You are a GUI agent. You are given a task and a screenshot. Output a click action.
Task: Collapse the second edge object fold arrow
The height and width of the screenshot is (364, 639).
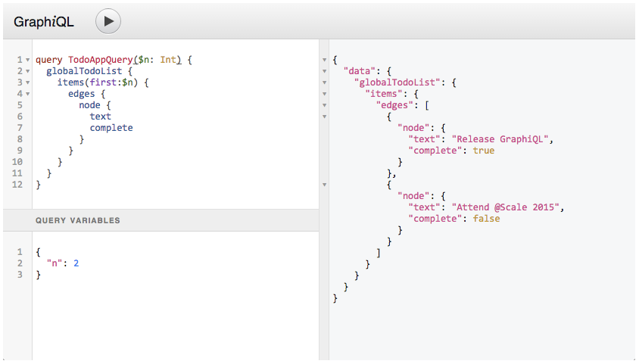(x=324, y=185)
